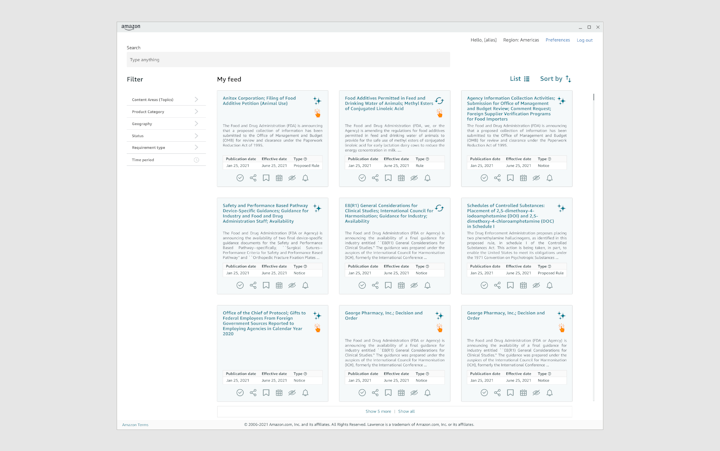Open table icon on Safety and Performance card
Viewport: 720px width, 451px height.
point(279,285)
